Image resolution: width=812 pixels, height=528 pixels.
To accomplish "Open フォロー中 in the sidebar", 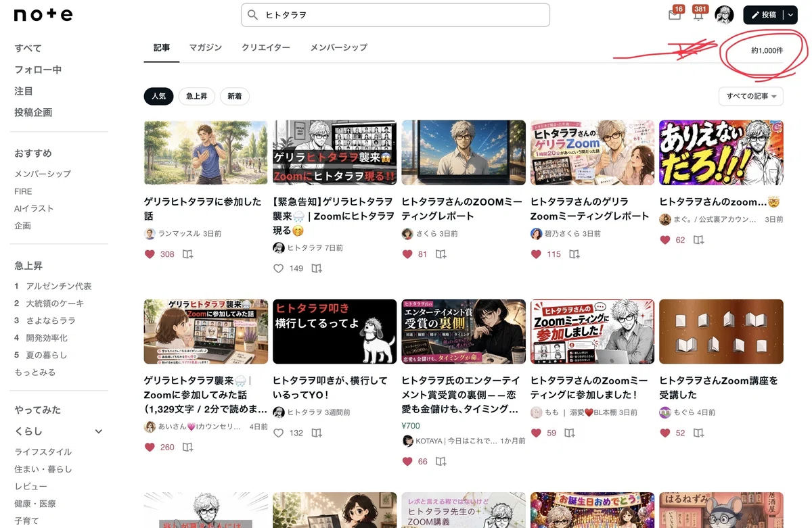I will (x=38, y=70).
